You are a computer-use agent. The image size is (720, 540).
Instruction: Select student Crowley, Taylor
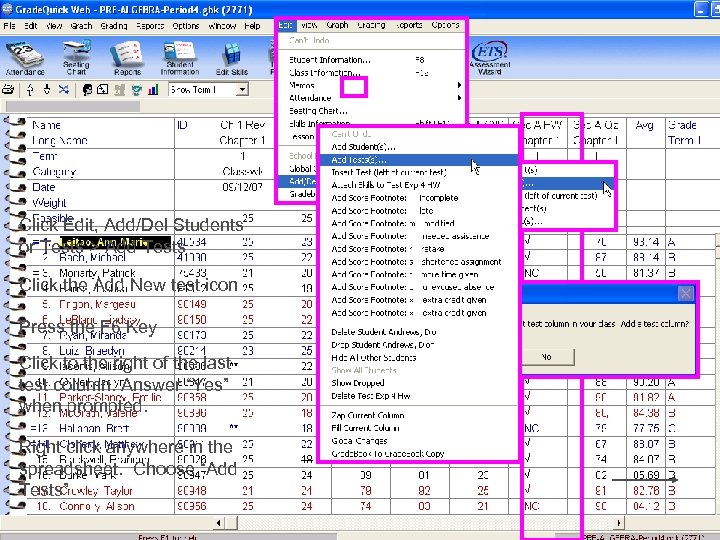(x=96, y=491)
